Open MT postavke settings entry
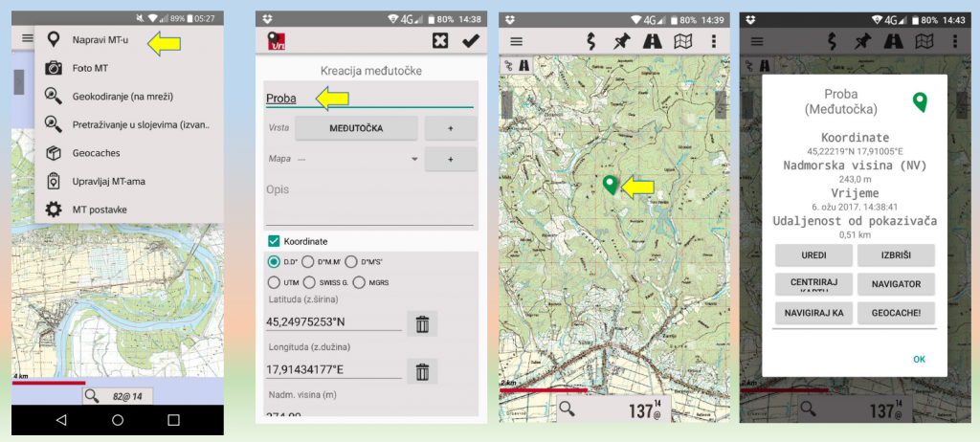 (99, 210)
